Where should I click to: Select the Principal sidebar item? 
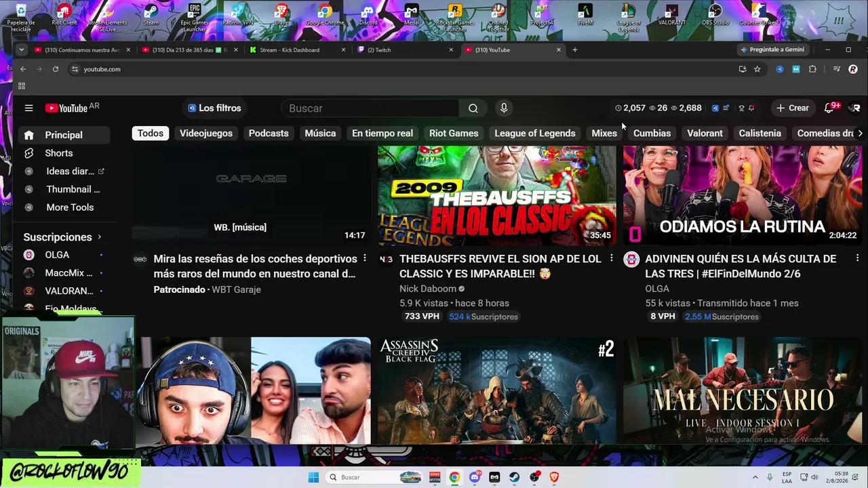64,135
